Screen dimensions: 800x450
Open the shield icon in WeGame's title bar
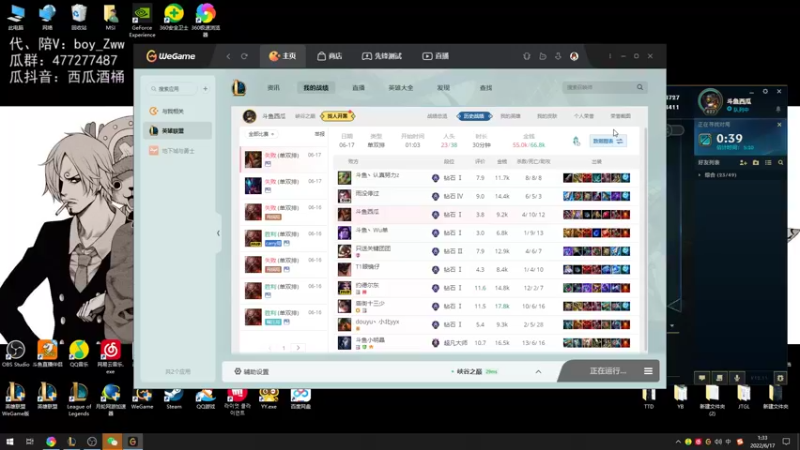527,56
